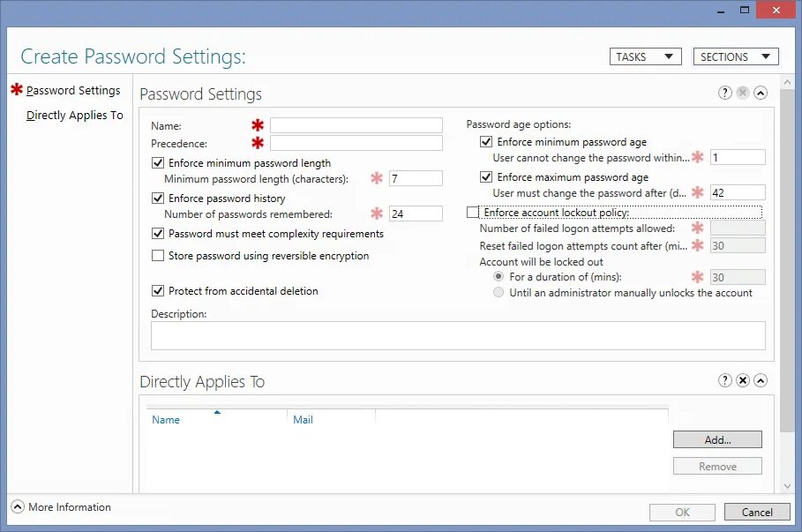The width and height of the screenshot is (802, 532).
Task: Open help for Directly Applies To section
Action: [725, 380]
